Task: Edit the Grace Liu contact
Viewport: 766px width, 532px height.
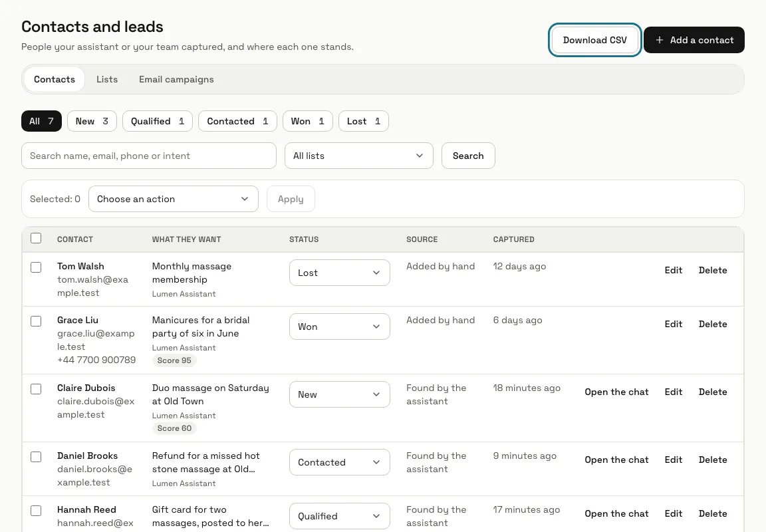Action: pos(673,324)
